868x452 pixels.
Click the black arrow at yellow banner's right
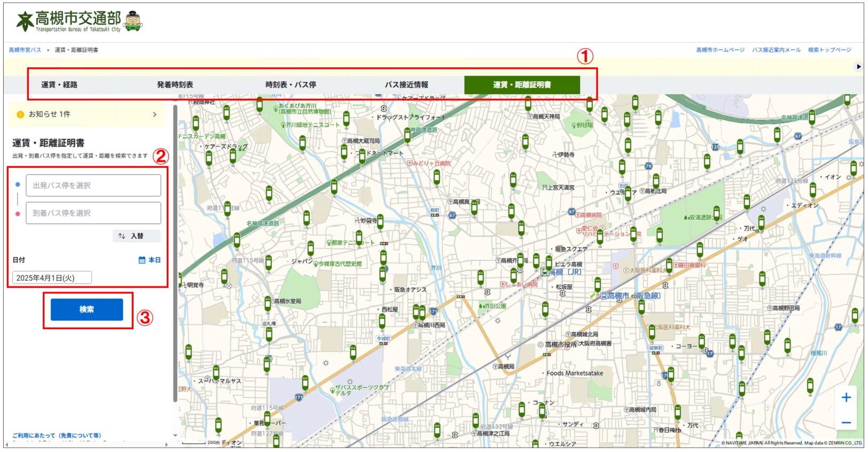pyautogui.click(x=859, y=67)
